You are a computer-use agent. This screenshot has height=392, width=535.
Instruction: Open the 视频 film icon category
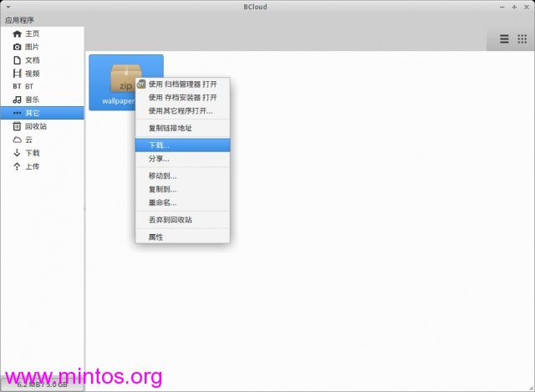17,74
